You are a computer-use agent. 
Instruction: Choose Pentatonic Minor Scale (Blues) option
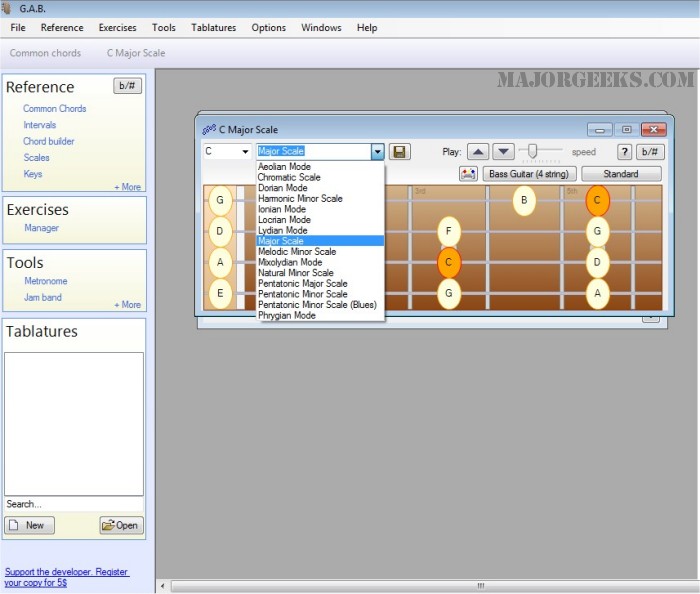[317, 305]
